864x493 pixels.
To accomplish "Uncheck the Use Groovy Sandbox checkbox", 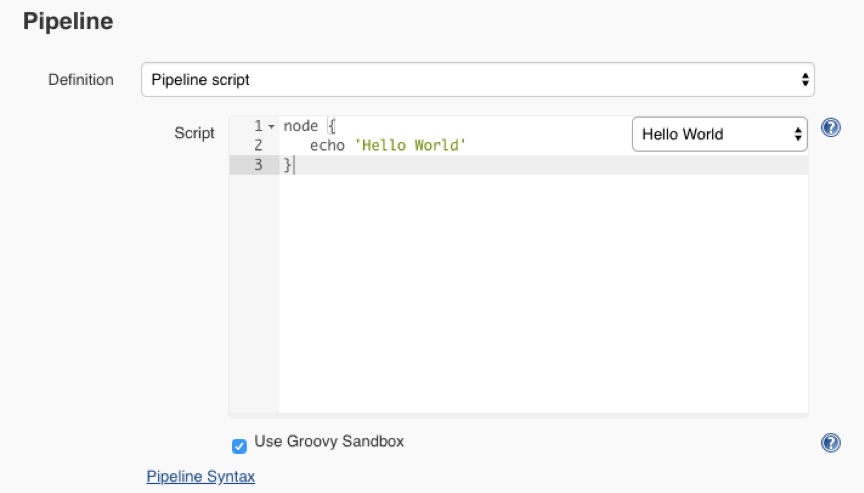I will (x=239, y=446).
